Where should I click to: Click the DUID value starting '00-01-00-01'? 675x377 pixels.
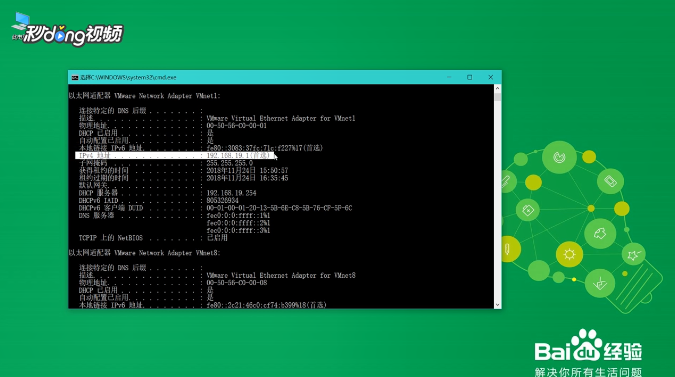click(x=279, y=208)
